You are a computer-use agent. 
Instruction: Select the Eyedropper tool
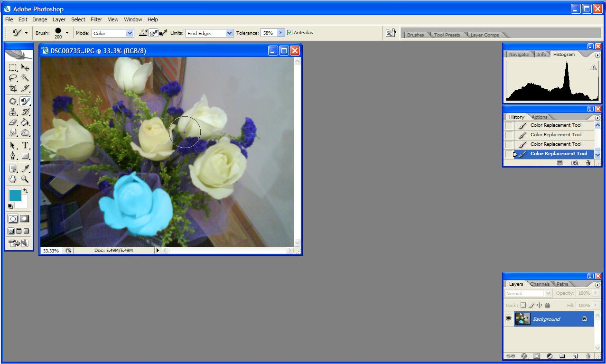[x=25, y=168]
